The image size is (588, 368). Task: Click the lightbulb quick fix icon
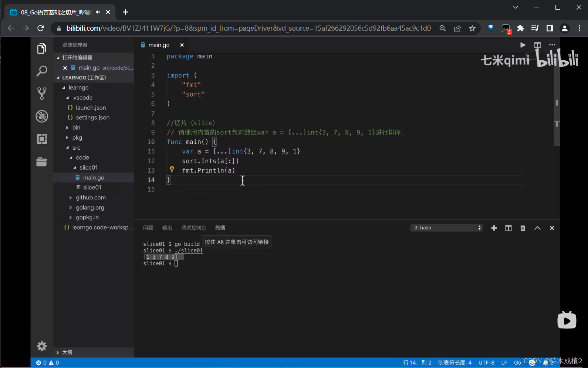172,169
